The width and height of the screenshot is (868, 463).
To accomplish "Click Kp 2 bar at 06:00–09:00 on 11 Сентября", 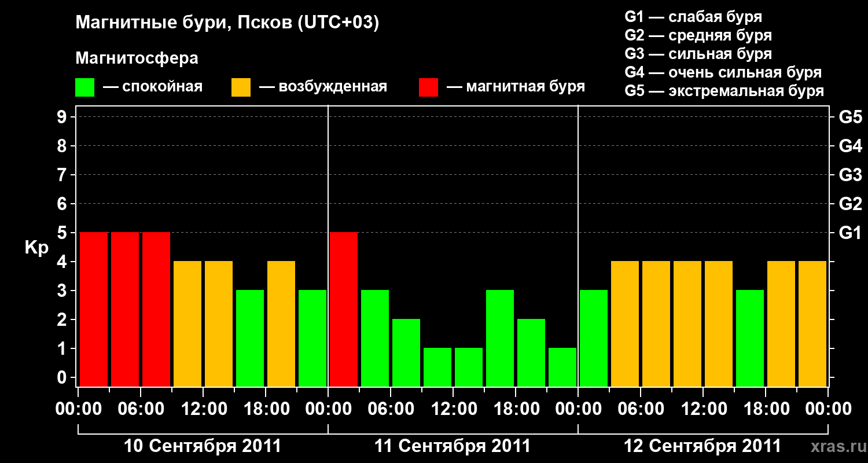I will [406, 352].
